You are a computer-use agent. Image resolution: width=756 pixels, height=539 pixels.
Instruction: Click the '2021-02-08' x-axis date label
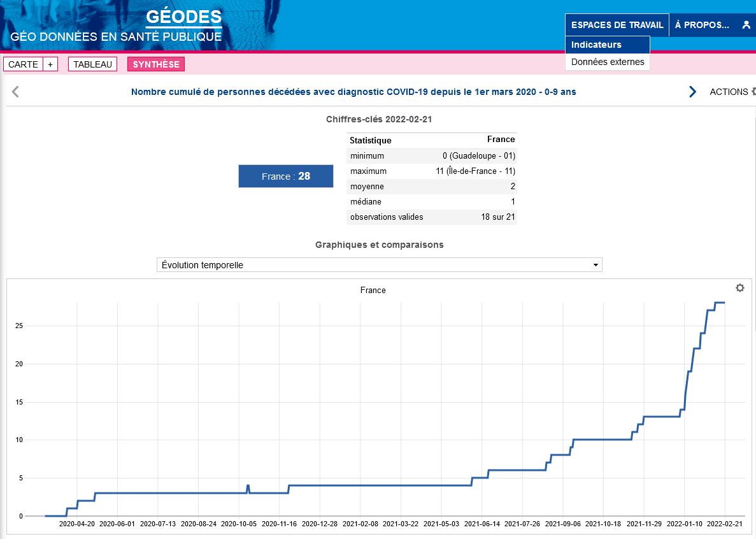click(x=360, y=524)
